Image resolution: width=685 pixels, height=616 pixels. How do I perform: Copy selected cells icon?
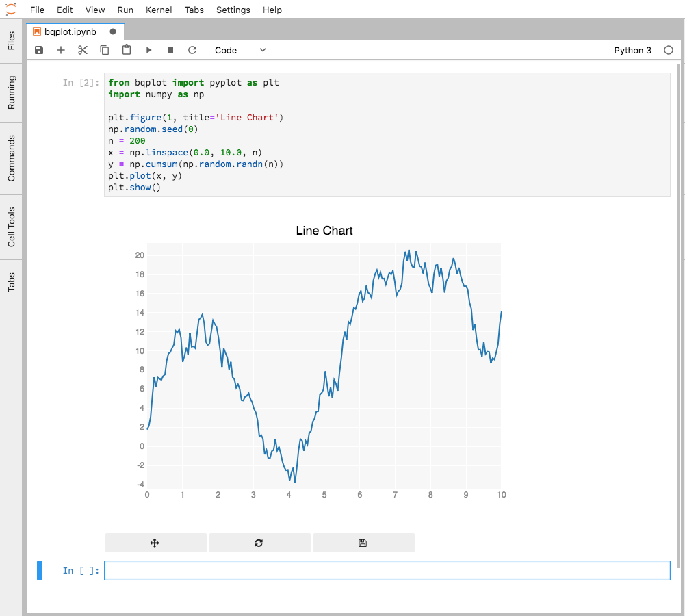[x=105, y=50]
